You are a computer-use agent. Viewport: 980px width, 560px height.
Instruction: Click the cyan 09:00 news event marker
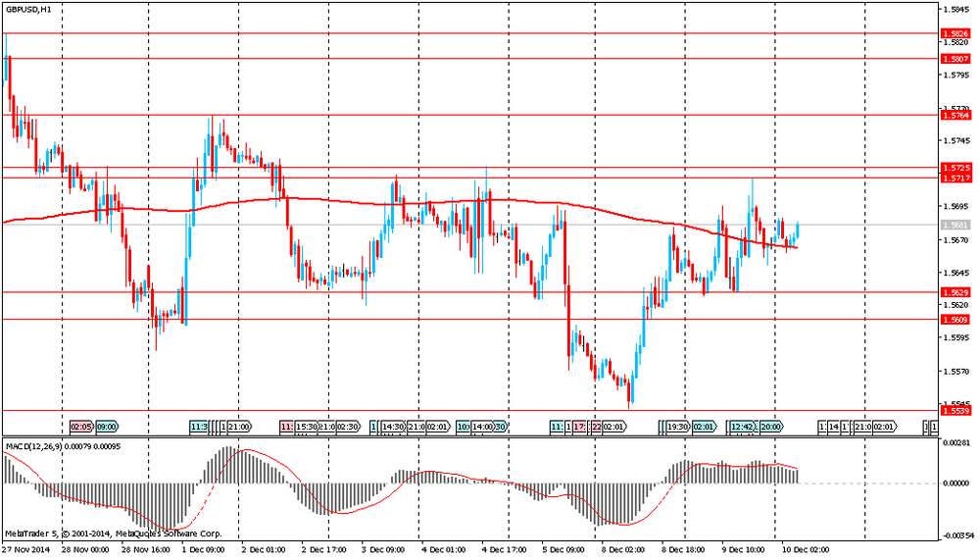click(106, 428)
